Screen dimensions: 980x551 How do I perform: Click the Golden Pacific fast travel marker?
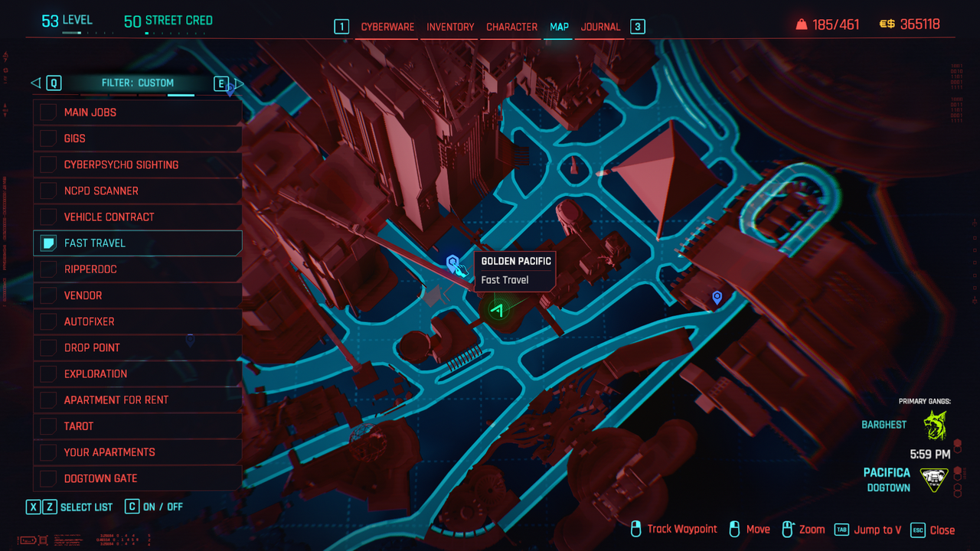click(x=452, y=264)
